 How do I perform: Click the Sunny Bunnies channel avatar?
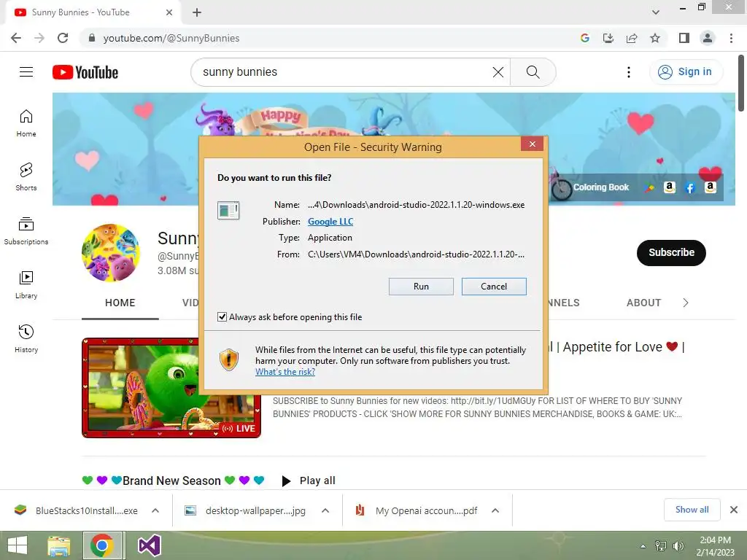111,252
